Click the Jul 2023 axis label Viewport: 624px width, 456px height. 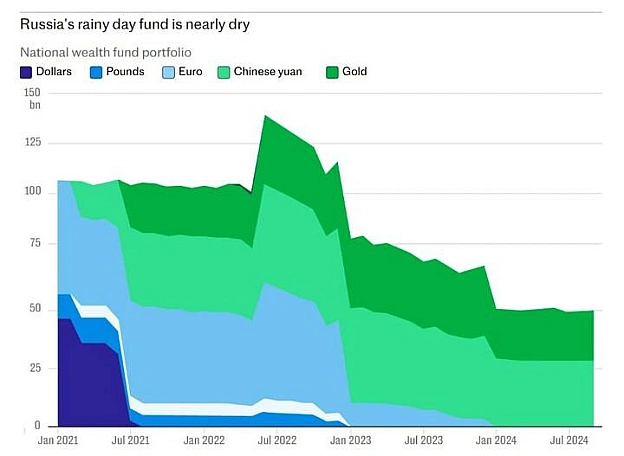pyautogui.click(x=423, y=440)
